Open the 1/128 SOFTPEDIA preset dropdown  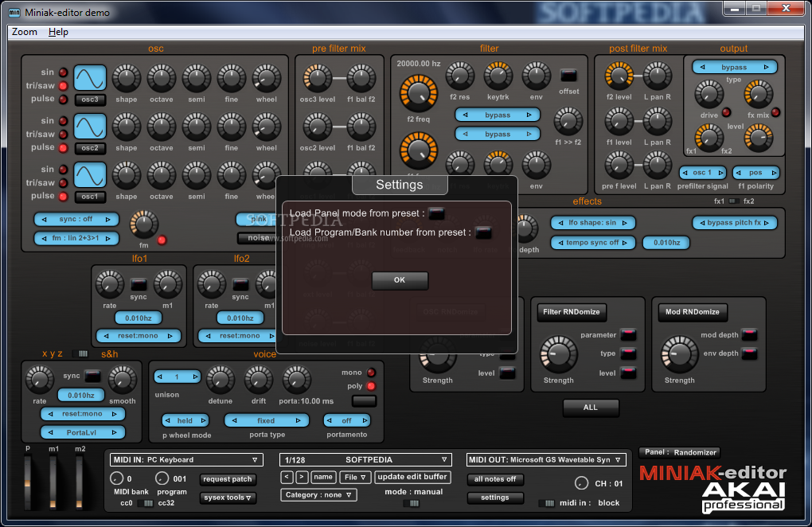tap(365, 459)
